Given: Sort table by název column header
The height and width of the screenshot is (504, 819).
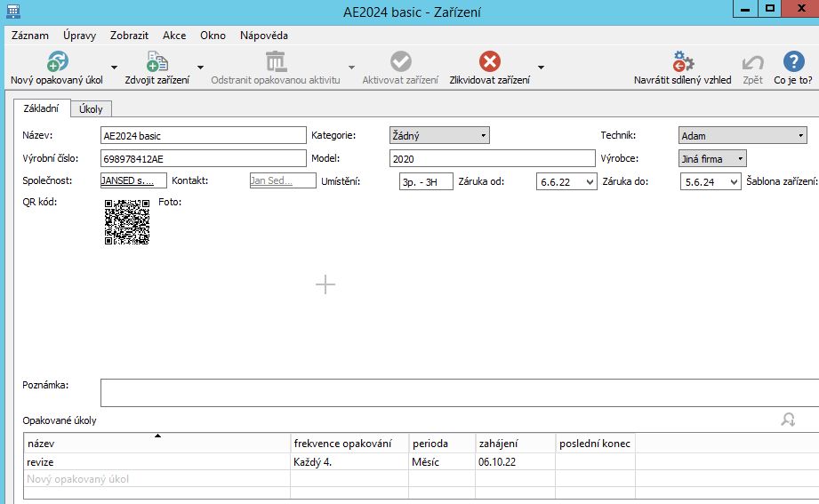Looking at the screenshot, I should pyautogui.click(x=157, y=443).
